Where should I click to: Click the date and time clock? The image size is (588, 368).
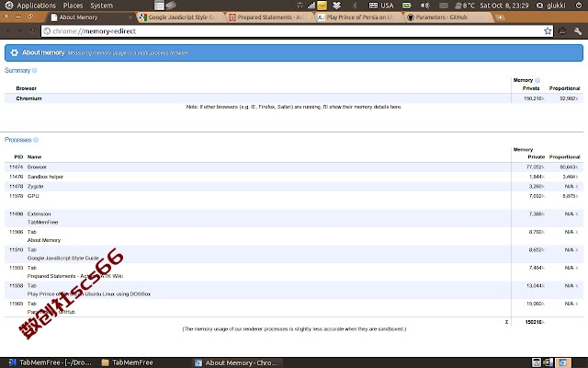(x=504, y=6)
